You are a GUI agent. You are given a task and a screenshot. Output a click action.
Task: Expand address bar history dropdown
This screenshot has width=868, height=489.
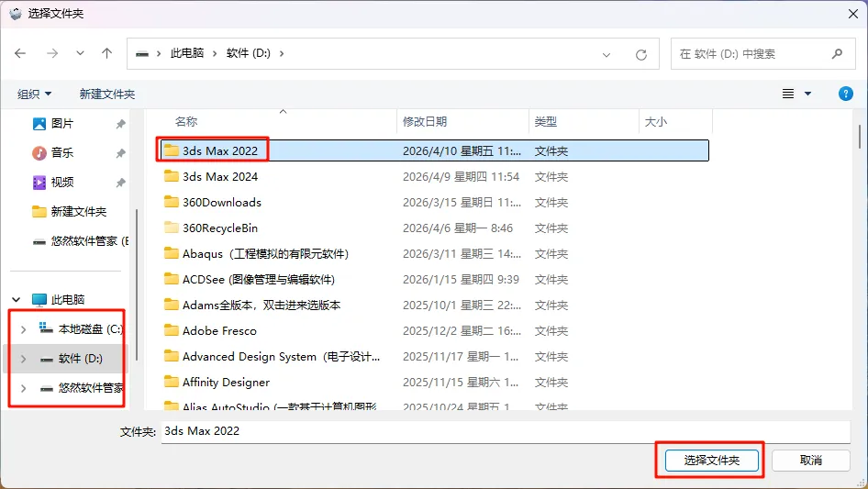[x=606, y=54]
